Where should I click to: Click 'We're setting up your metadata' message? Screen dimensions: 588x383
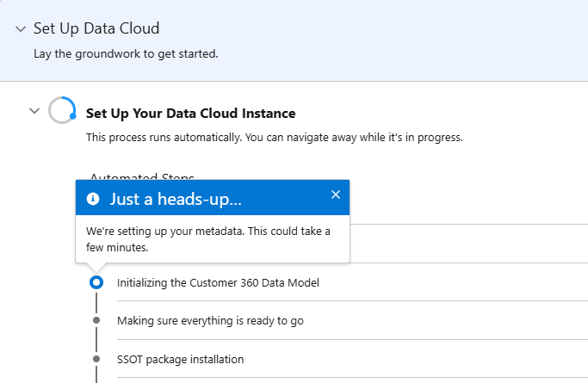208,239
